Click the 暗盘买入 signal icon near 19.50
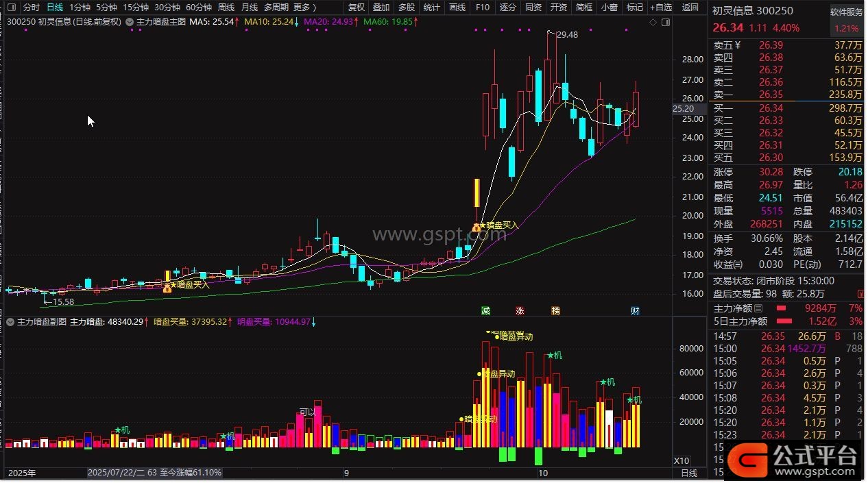Screen dimensions: 868x483 point(477,225)
